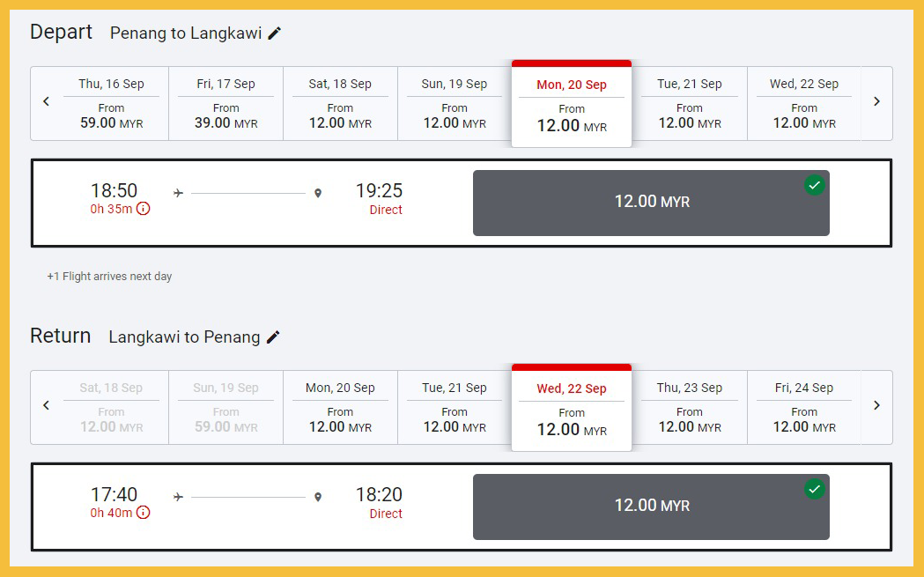Click the departure flight destination pin icon
Image resolution: width=924 pixels, height=577 pixels.
318,193
